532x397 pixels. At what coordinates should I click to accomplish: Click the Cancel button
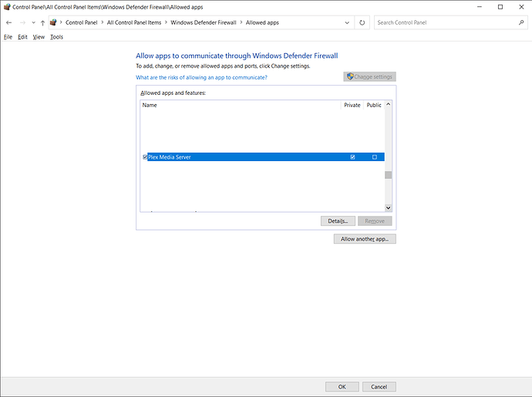pos(379,386)
